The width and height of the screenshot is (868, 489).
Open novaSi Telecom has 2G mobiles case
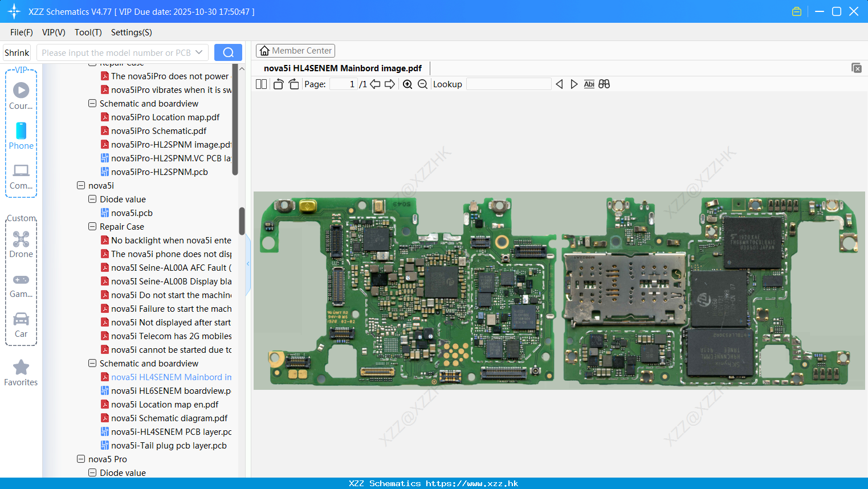click(170, 336)
